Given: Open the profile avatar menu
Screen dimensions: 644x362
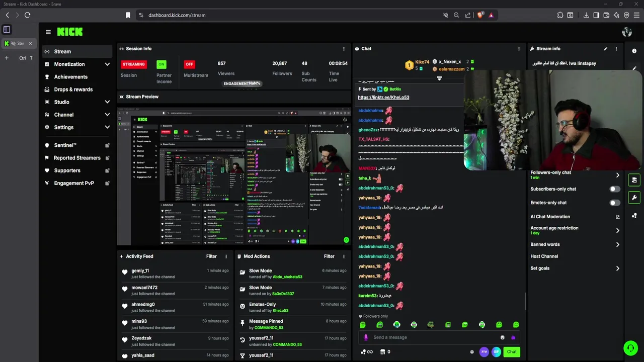Looking at the screenshot, I should point(627,32).
